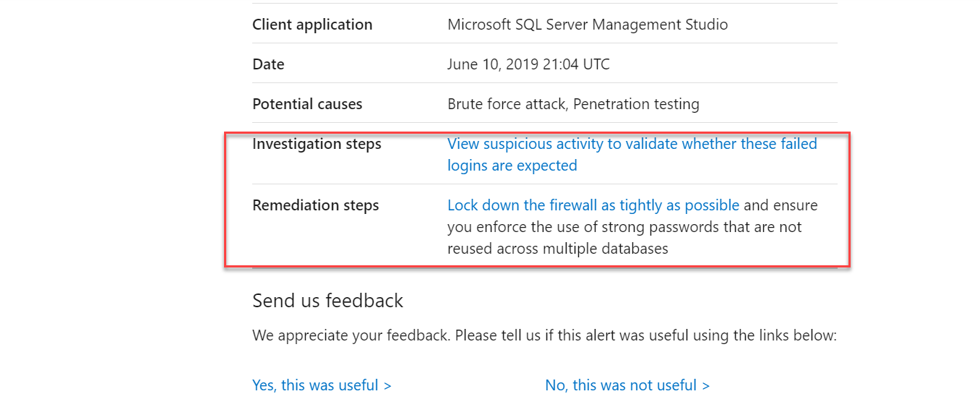Click the 'logins are expected' link text

(512, 166)
